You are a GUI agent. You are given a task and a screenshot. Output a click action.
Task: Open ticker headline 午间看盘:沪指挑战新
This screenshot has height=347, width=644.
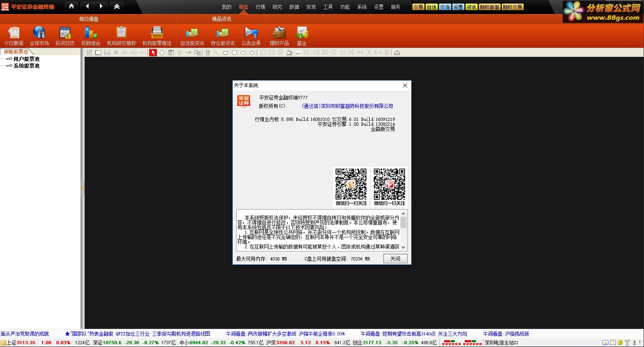click(x=506, y=334)
